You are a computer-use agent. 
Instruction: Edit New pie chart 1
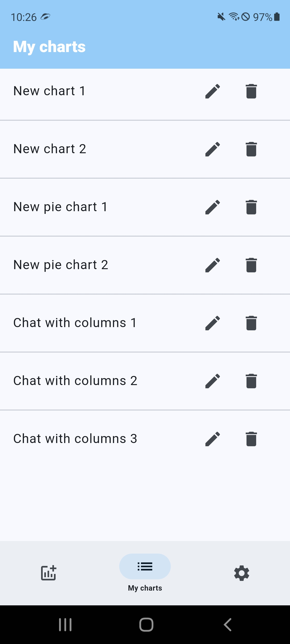[x=213, y=207]
